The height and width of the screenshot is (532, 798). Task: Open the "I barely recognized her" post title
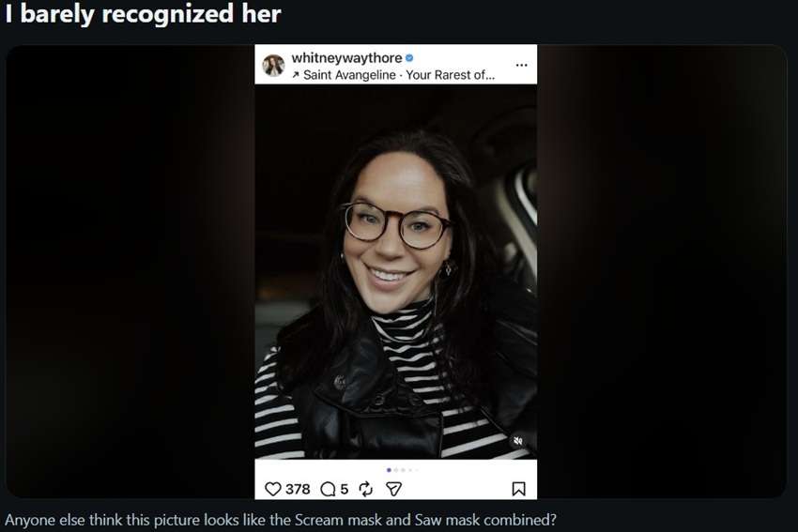click(x=143, y=14)
